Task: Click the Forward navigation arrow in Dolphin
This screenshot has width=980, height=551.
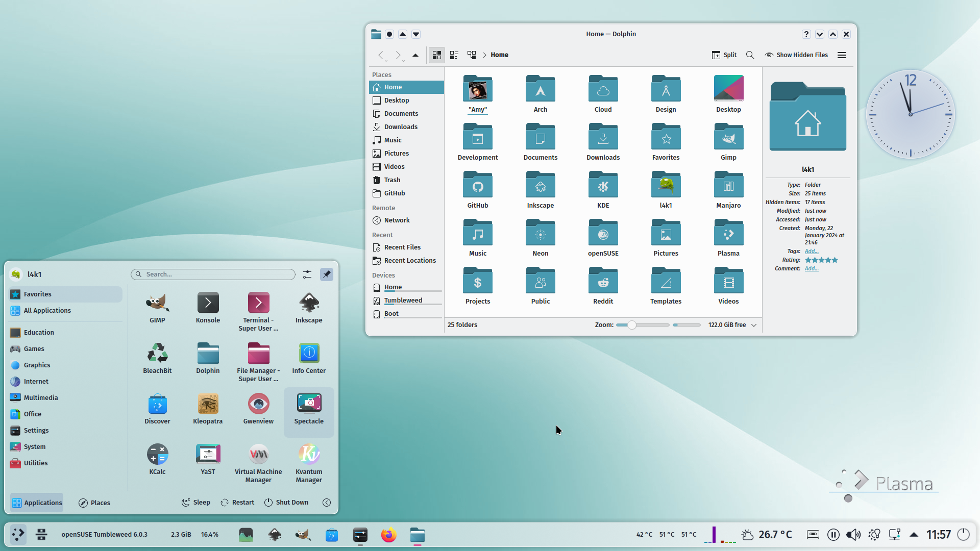Action: tap(398, 55)
